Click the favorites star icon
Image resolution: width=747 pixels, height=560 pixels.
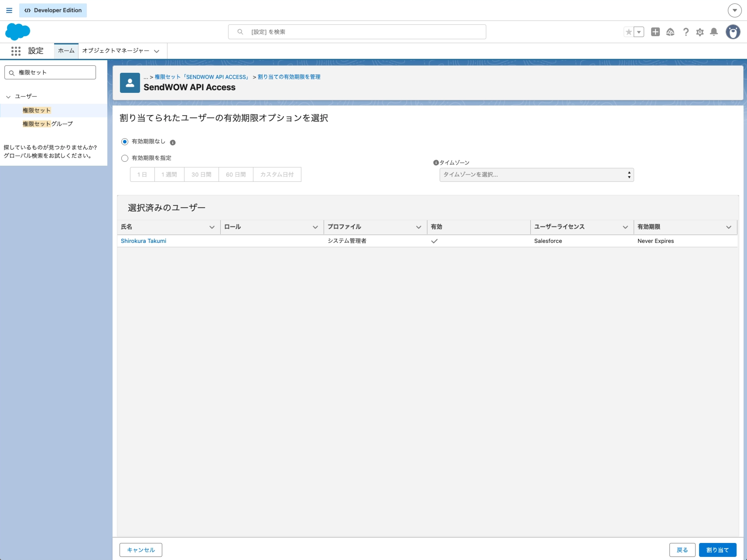[x=628, y=32]
